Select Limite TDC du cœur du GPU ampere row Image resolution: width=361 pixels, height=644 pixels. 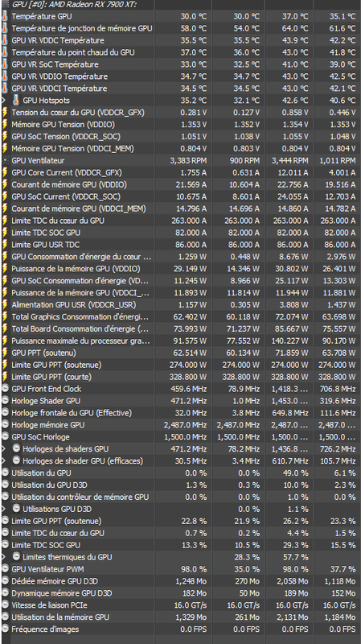(180, 221)
